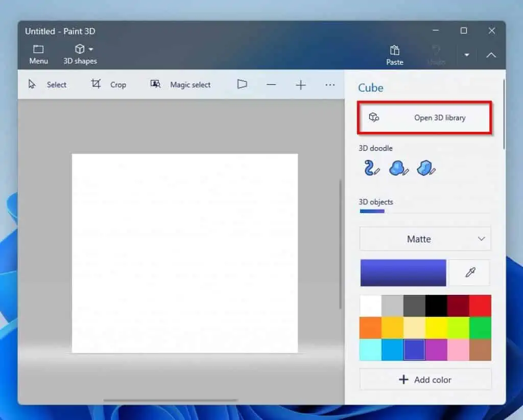Viewport: 523px width, 420px height.
Task: Collapse the ribbon with the chevron
Action: coord(491,55)
